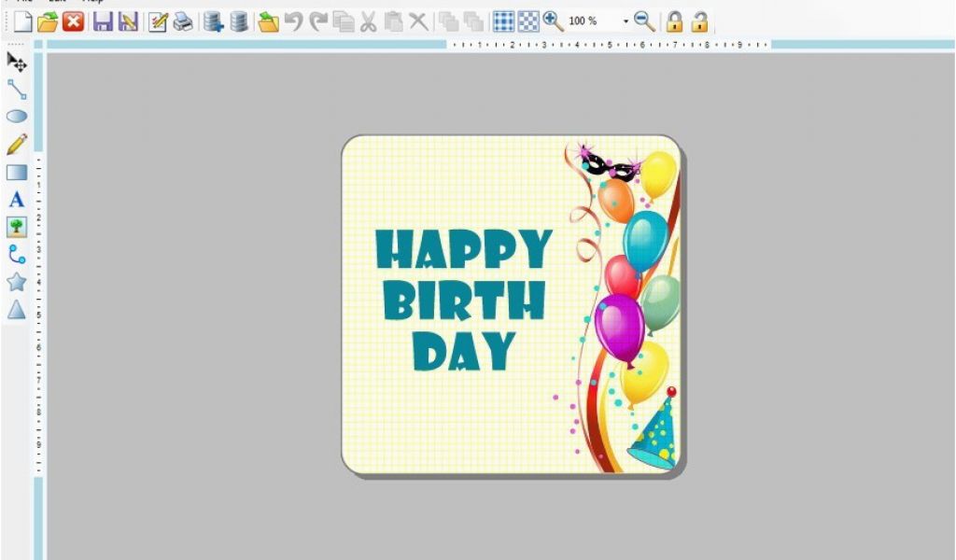Delete selection with the gray X icon

418,22
